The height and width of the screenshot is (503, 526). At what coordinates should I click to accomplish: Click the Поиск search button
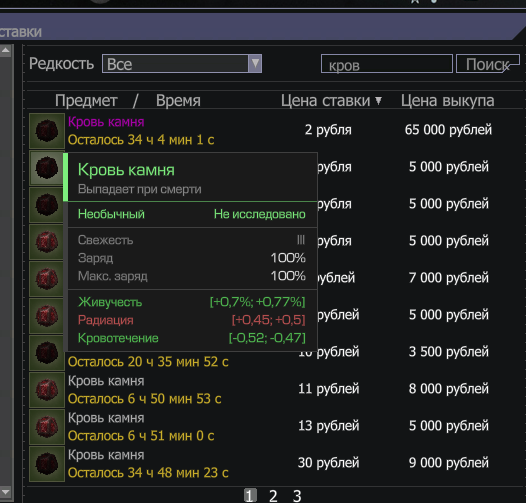pyautogui.click(x=488, y=64)
